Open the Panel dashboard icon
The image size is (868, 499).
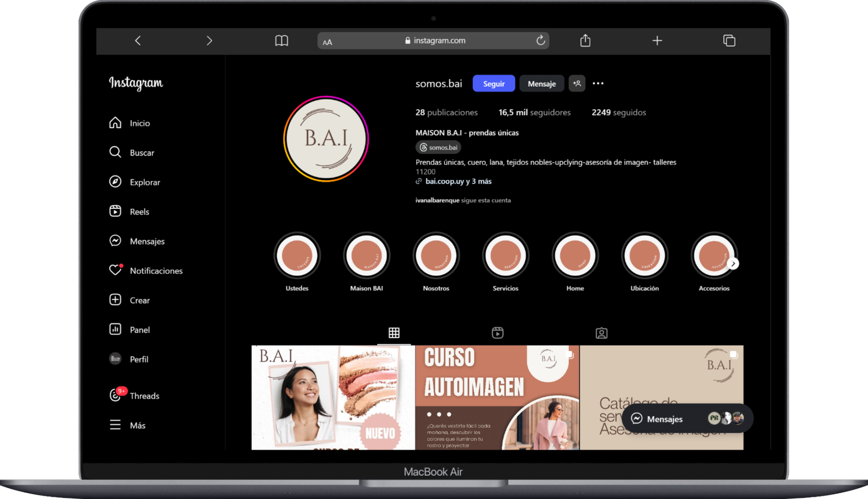click(115, 329)
